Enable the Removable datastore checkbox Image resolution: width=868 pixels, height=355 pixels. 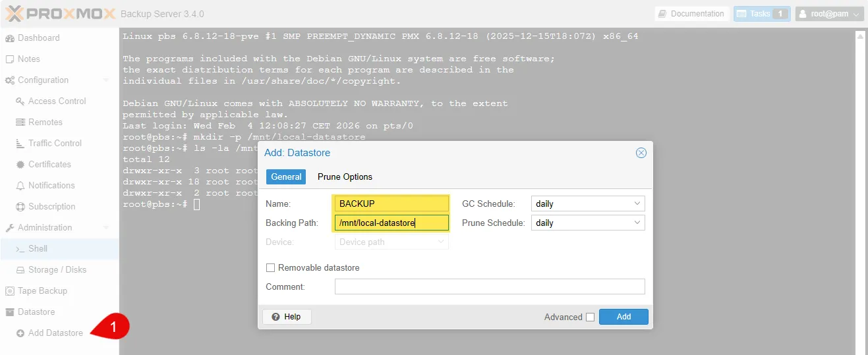pos(270,268)
